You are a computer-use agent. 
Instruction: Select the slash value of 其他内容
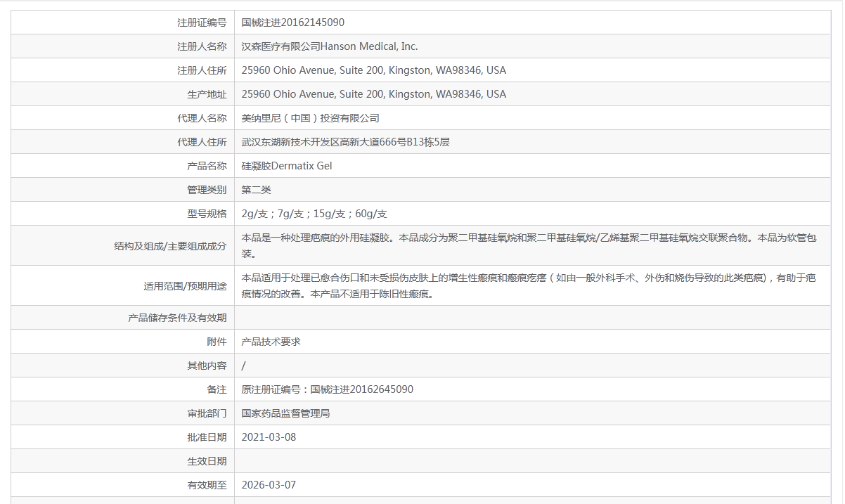pos(244,366)
